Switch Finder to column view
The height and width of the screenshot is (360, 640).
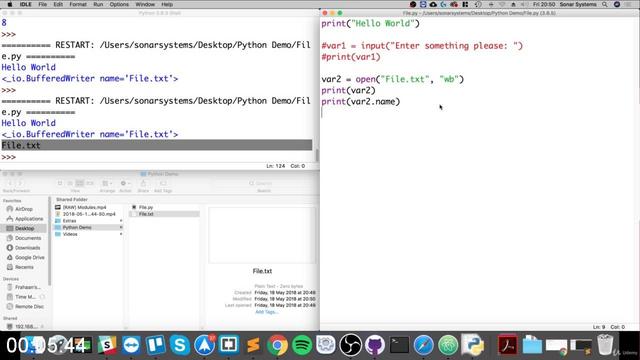point(80,184)
